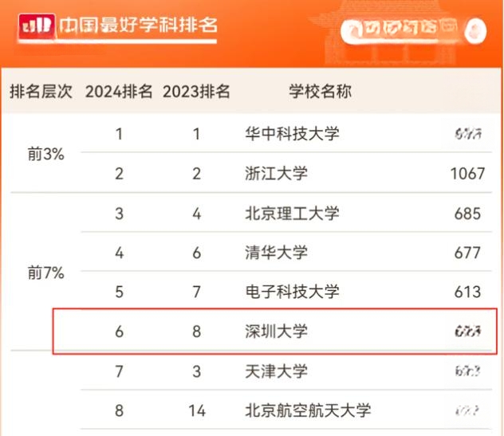
Task: Select the 2024排名 column header
Action: [x=119, y=91]
